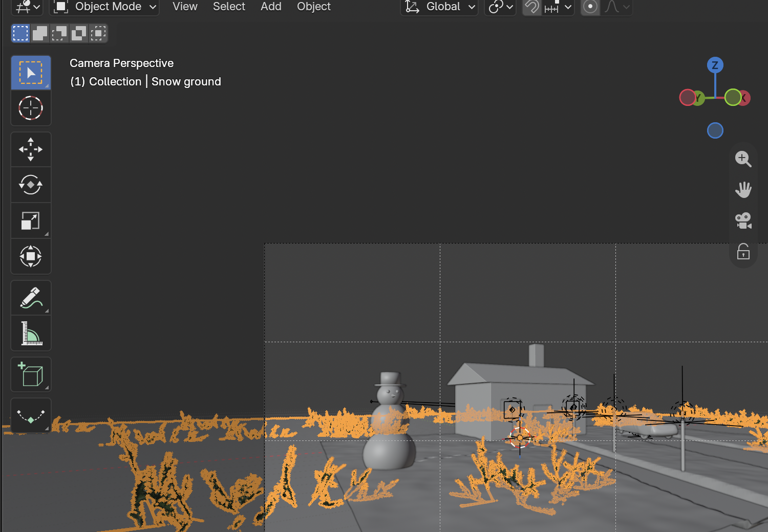
Task: Select the Cursor tool
Action: (31, 108)
